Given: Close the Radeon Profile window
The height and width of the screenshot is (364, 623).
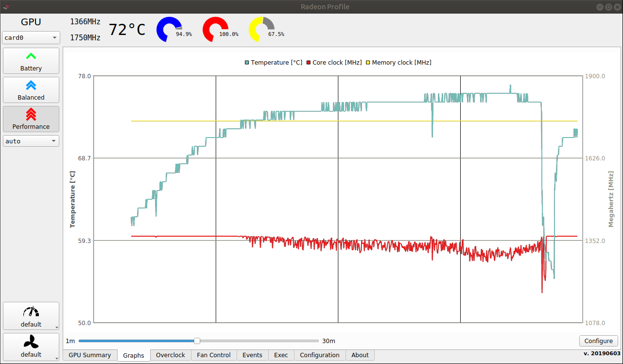Looking at the screenshot, I should click(617, 7).
